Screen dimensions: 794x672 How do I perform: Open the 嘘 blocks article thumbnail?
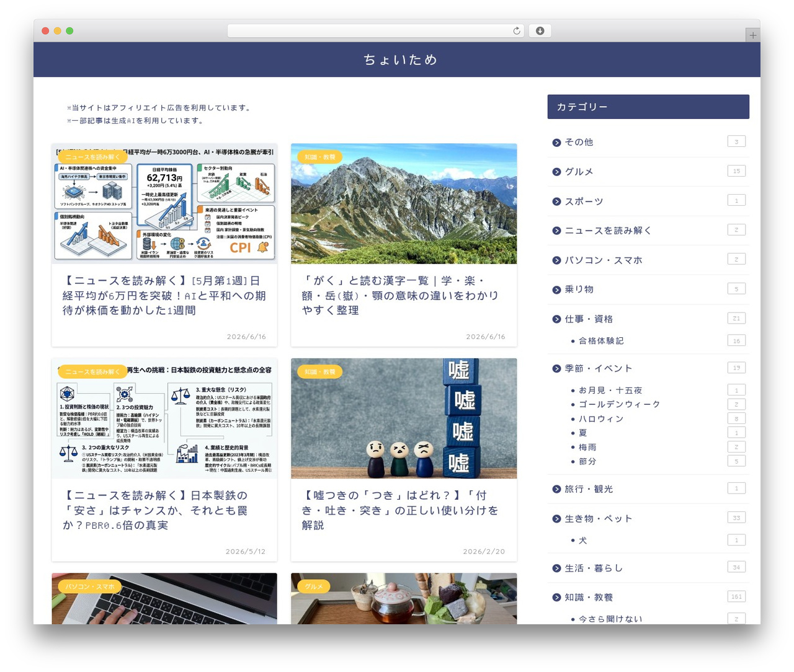pos(404,418)
